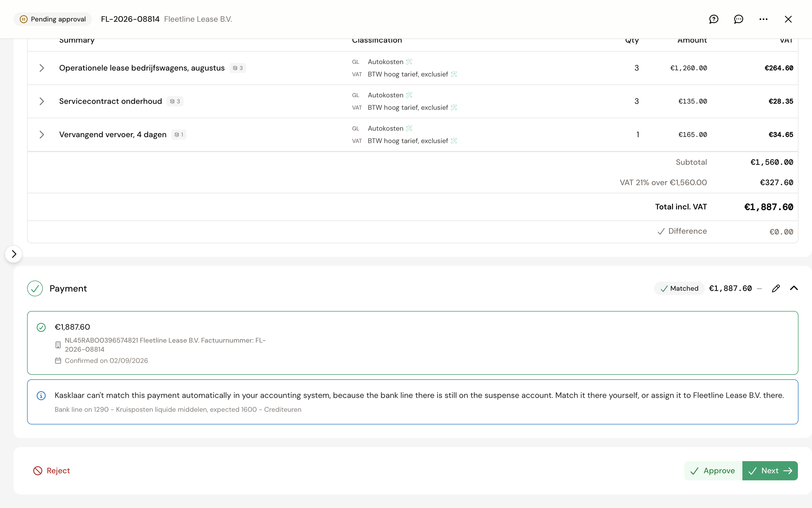Click the bank building icon beside NL45RABO0396574821
The height and width of the screenshot is (508, 812).
(58, 345)
